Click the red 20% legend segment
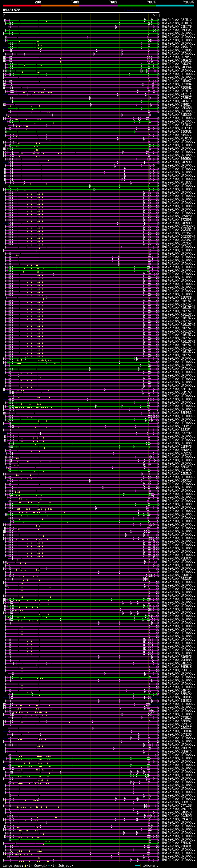197x868 pixels. (22, 6)
